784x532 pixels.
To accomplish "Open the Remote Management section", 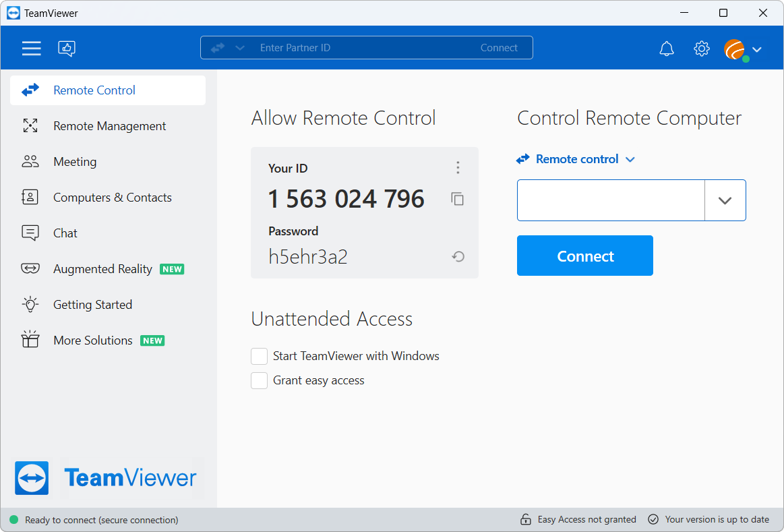I will click(109, 126).
